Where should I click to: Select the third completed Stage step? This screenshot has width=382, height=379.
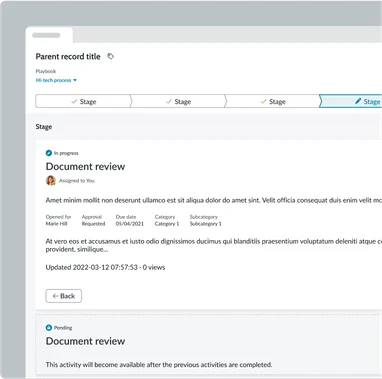pyautogui.click(x=273, y=101)
